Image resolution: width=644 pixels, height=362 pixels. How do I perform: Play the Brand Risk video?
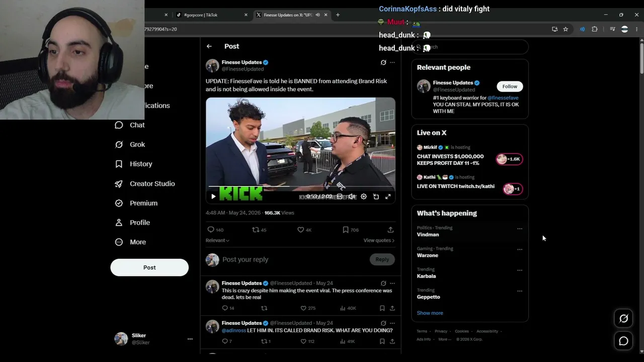click(x=213, y=197)
